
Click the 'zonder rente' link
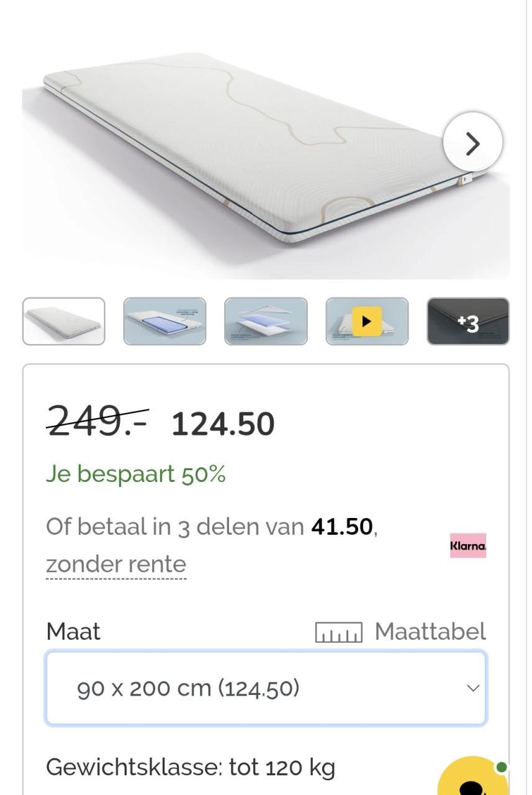pyautogui.click(x=116, y=565)
